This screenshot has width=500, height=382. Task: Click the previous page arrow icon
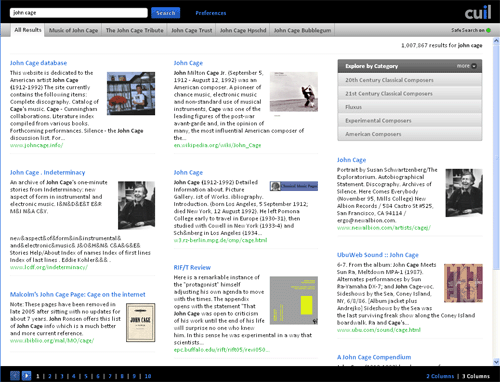point(15,376)
